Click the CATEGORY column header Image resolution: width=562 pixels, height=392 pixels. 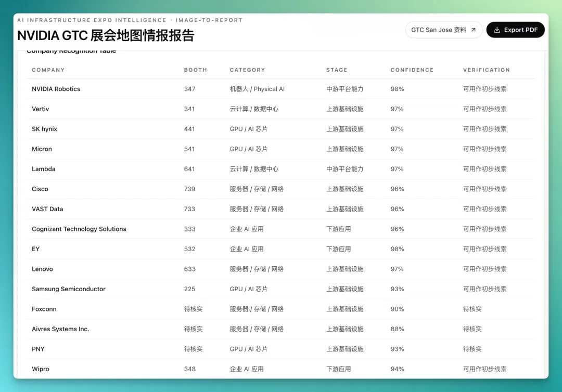(247, 70)
